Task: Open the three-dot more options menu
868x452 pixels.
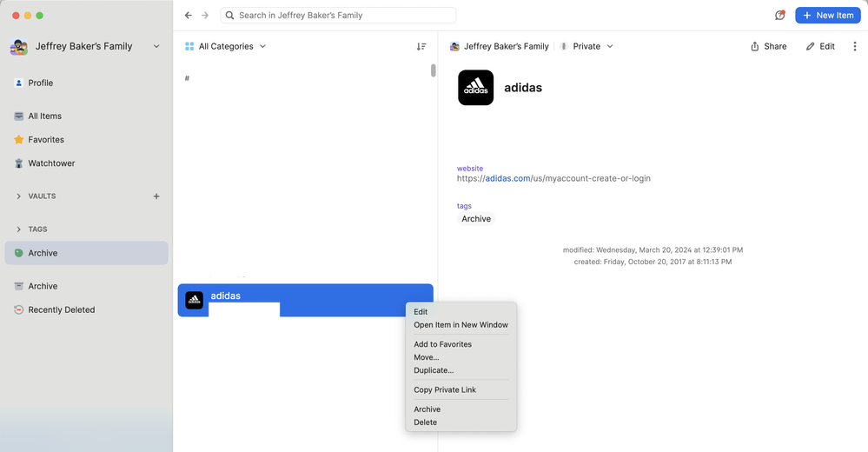Action: coord(855,47)
